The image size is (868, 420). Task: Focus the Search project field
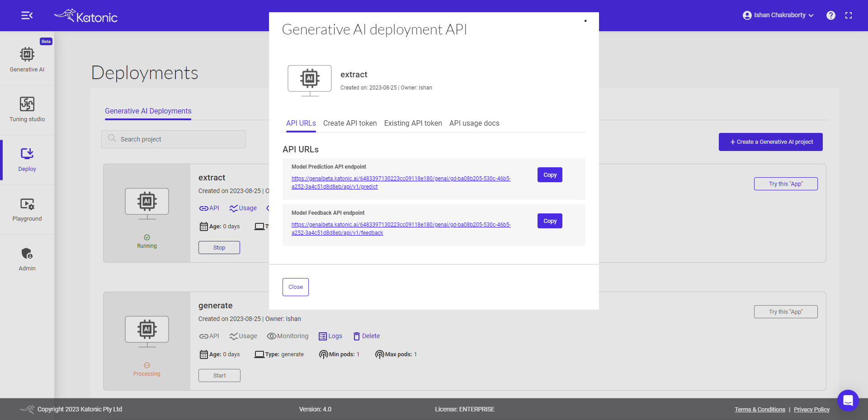174,139
